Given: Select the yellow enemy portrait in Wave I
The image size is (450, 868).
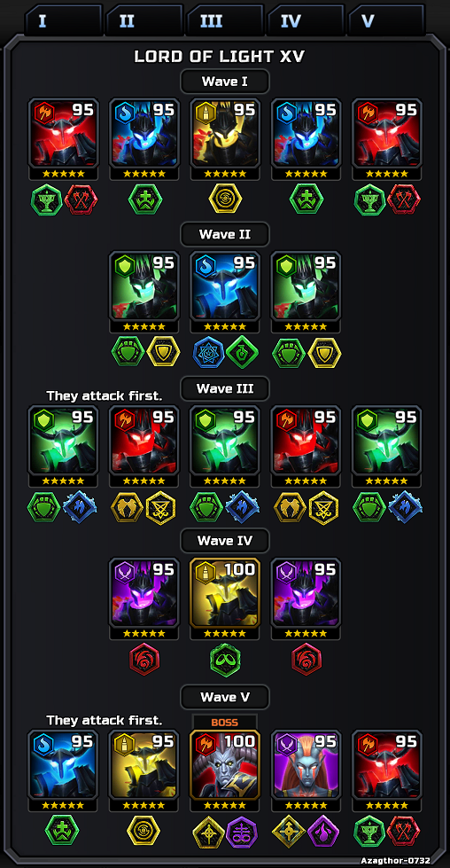Looking at the screenshot, I should 225,133.
